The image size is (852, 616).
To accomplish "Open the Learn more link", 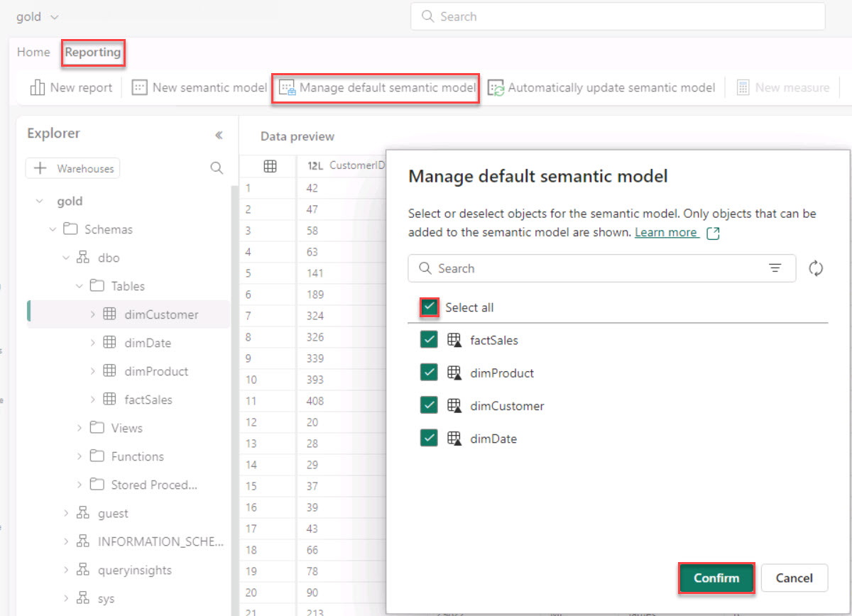I will pyautogui.click(x=667, y=231).
